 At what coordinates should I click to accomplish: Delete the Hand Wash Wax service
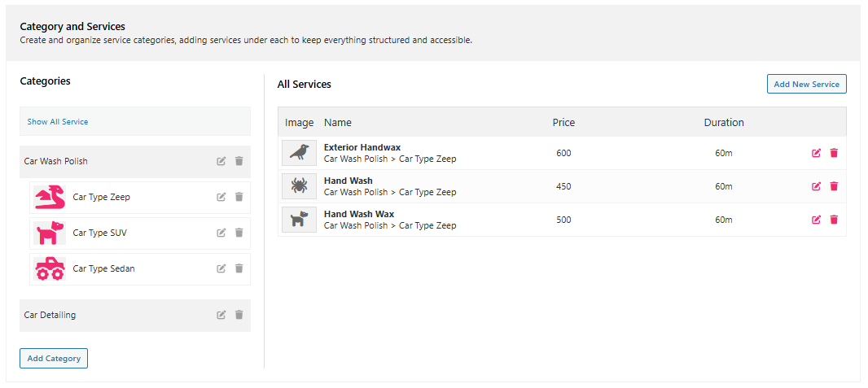click(835, 220)
